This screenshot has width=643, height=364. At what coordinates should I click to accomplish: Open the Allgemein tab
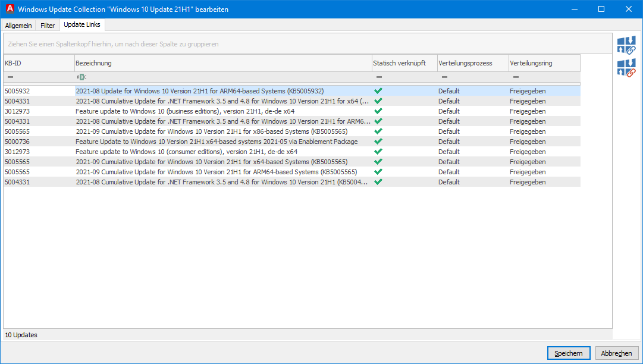[18, 26]
